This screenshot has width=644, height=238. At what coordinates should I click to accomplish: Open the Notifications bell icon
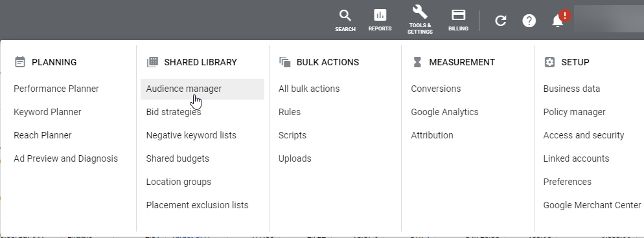point(557,21)
